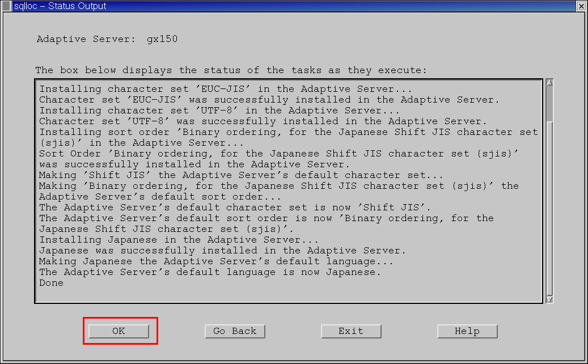Click the 'Adaptive Server: gx150' label
Viewport: 588px width, 364px height.
point(107,39)
